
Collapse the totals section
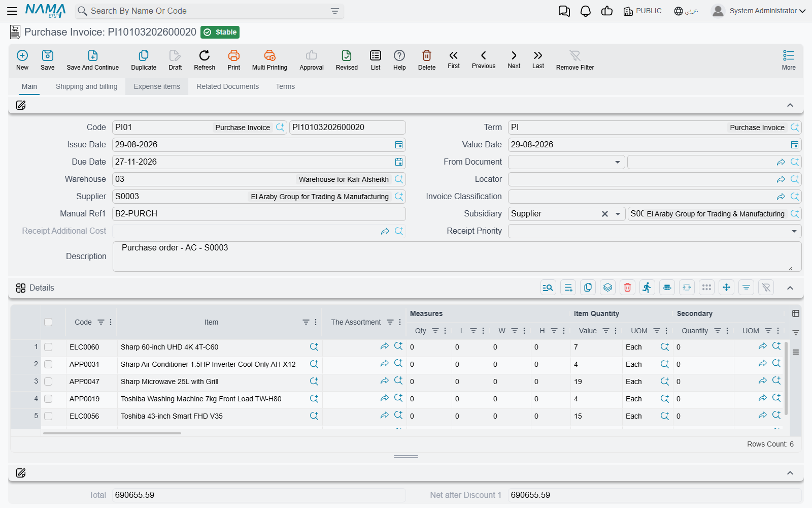click(790, 473)
